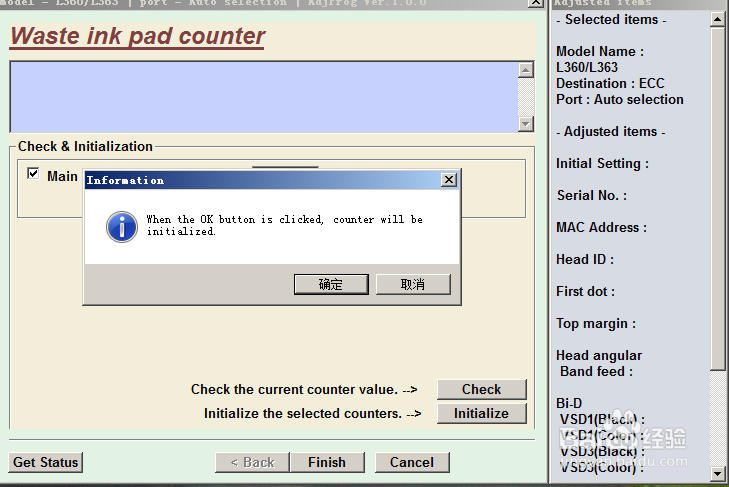
Task: Click down arrow of Adjusted items scrollbar
Action: click(x=718, y=474)
